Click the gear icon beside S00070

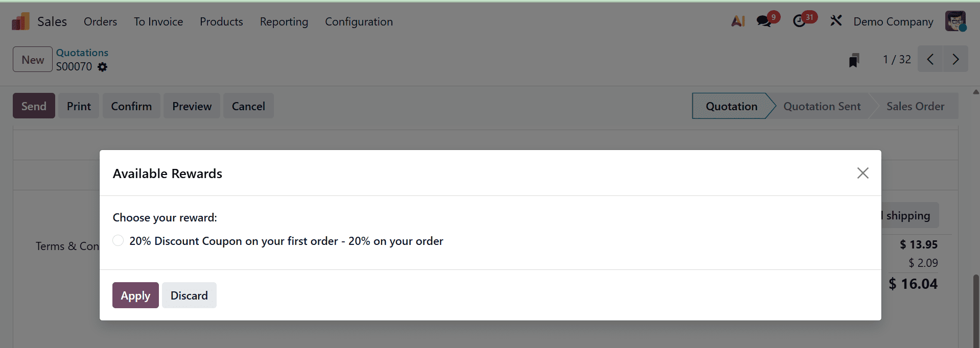[x=102, y=67]
